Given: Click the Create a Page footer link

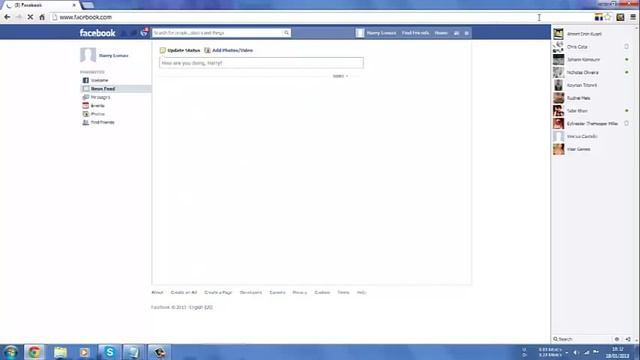Looking at the screenshot, I should [218, 292].
